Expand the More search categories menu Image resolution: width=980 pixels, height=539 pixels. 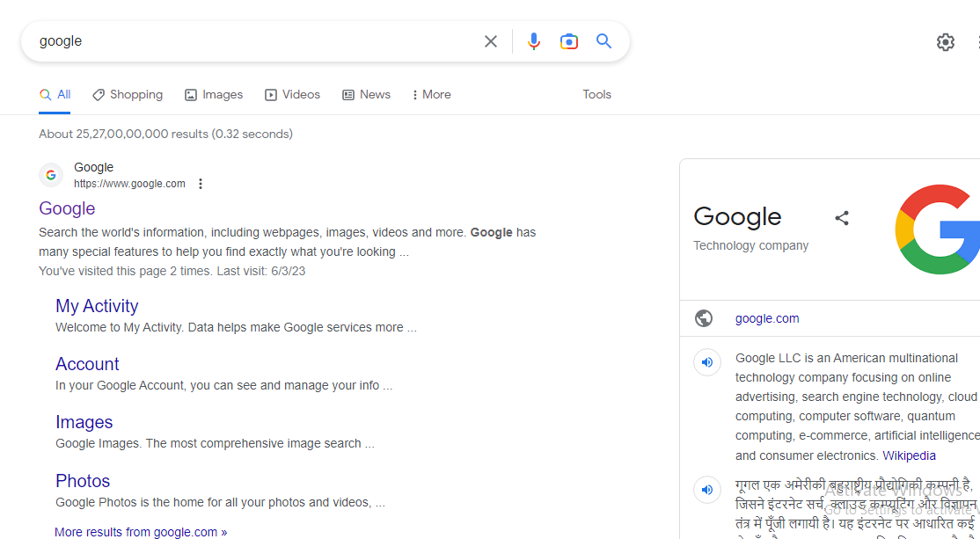pyautogui.click(x=430, y=94)
